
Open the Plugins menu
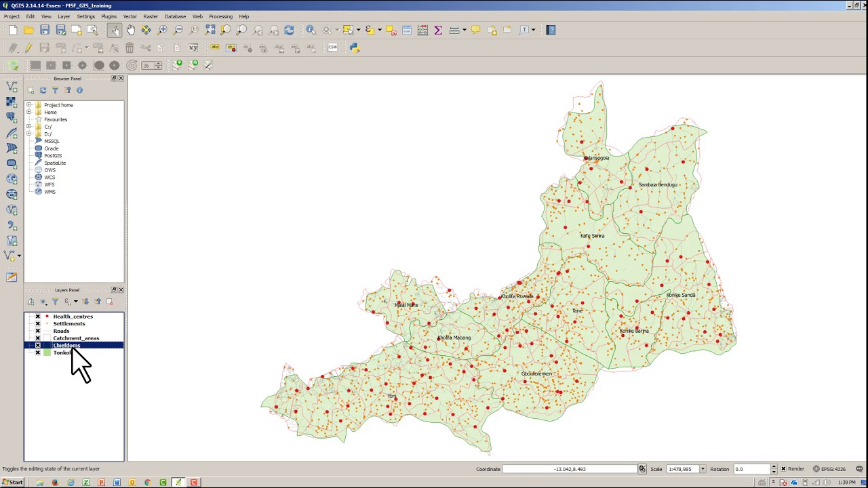point(108,16)
